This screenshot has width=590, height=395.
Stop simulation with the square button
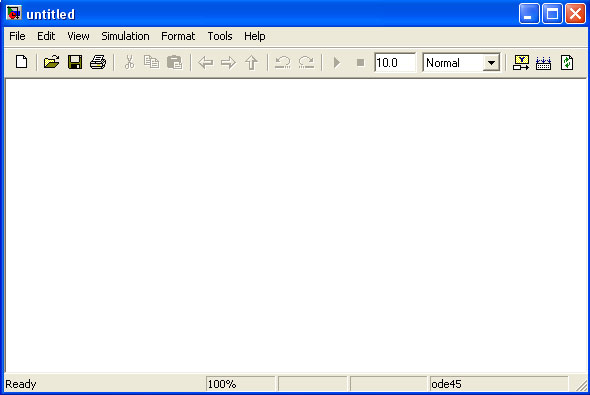tap(360, 62)
